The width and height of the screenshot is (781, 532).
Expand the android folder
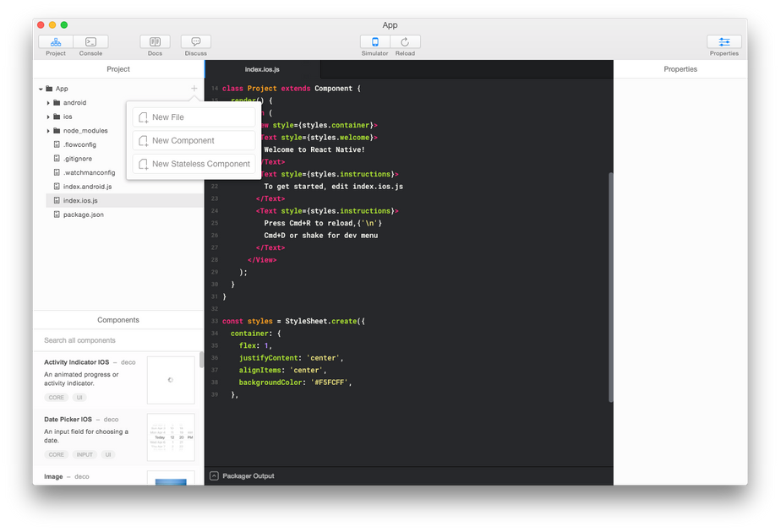coord(49,102)
